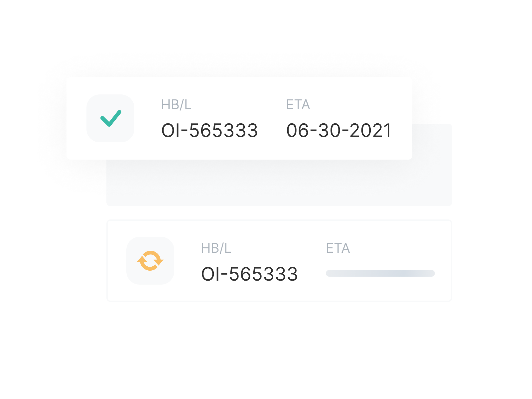Select the rounded tile behind the green checkmark
Screen dimensions: 532x399
110,118
